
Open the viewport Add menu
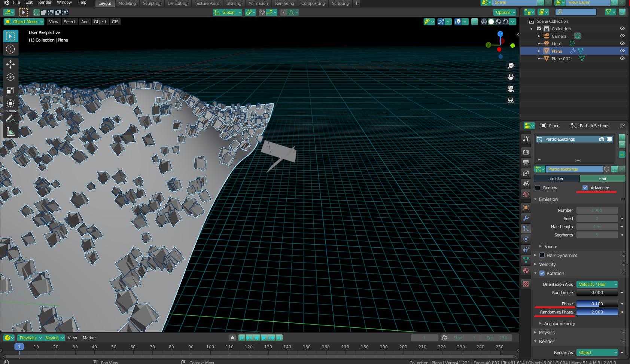(85, 22)
